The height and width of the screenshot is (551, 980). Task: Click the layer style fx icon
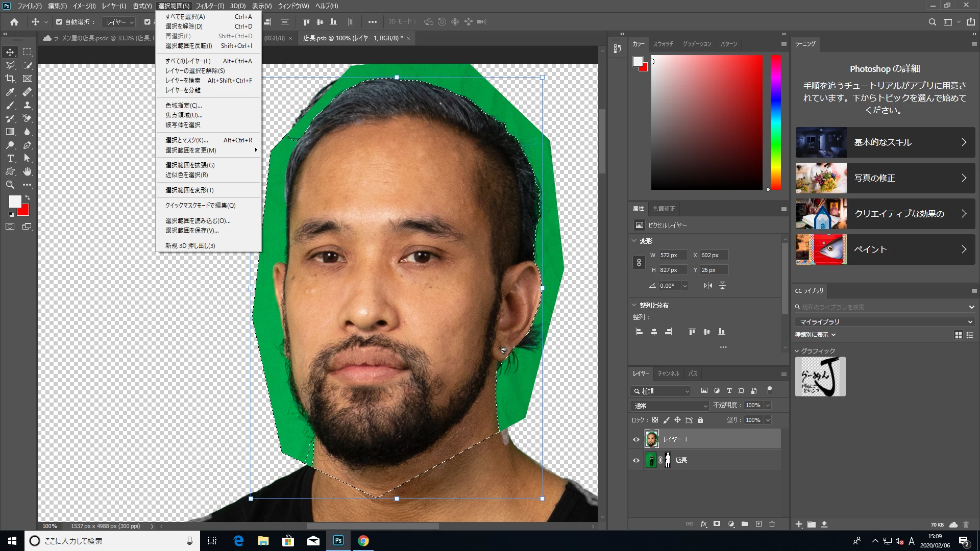(703, 524)
